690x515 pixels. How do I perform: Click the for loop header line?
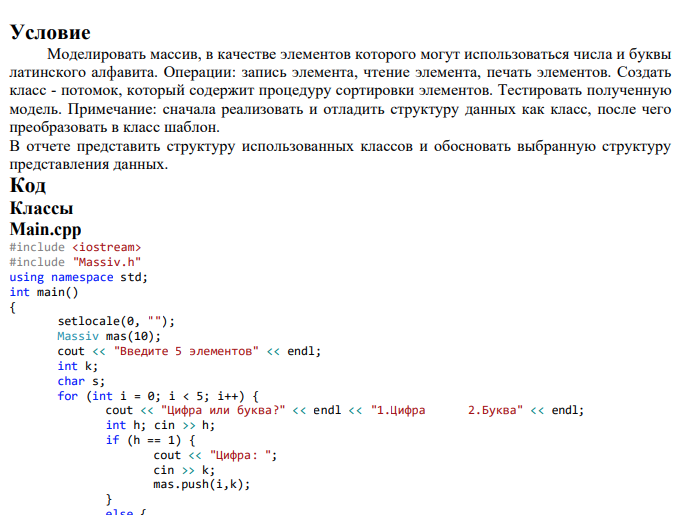(x=158, y=396)
